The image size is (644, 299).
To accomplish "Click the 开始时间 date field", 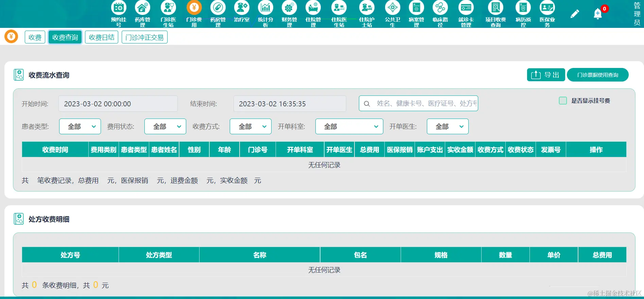I will [x=118, y=104].
